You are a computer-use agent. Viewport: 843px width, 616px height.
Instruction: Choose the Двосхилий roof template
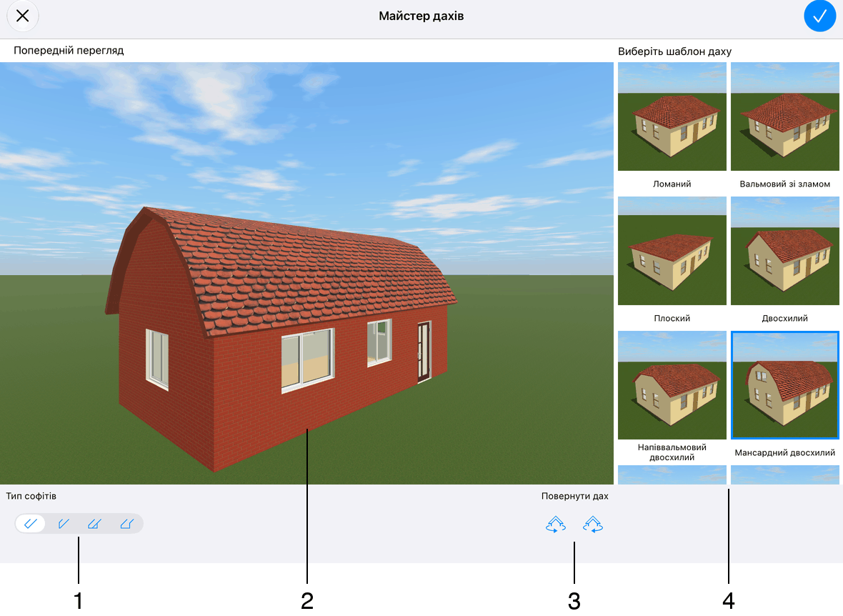pyautogui.click(x=785, y=251)
